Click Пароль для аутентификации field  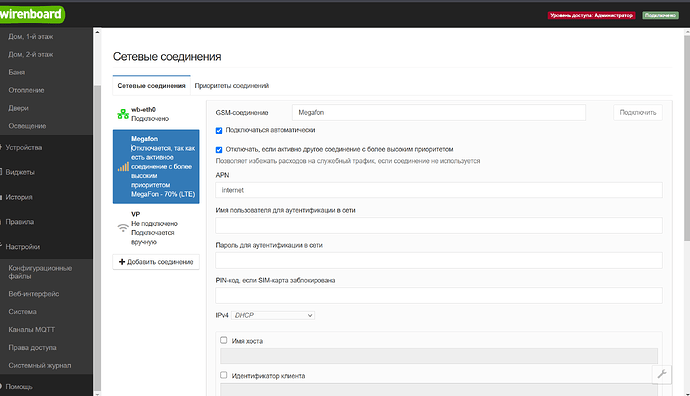439,260
